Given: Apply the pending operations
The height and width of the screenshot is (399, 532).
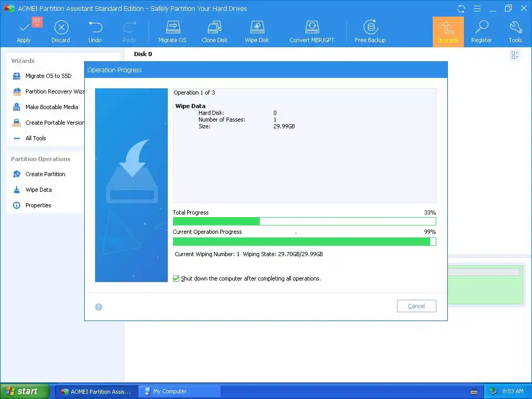Looking at the screenshot, I should pyautogui.click(x=24, y=32).
